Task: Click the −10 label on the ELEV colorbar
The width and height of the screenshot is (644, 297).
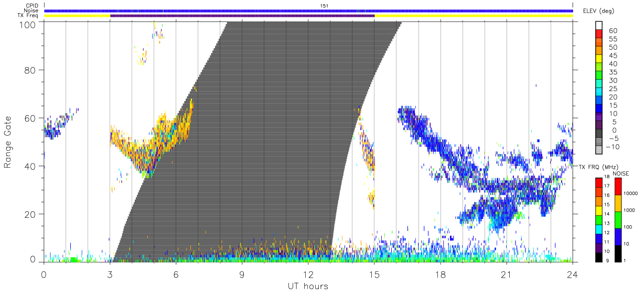Action: (x=613, y=147)
